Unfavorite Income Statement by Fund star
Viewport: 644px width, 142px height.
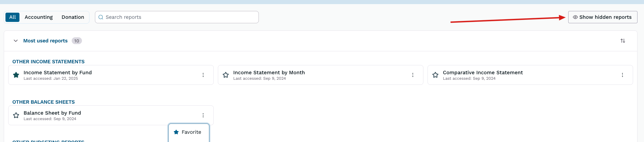point(16,75)
